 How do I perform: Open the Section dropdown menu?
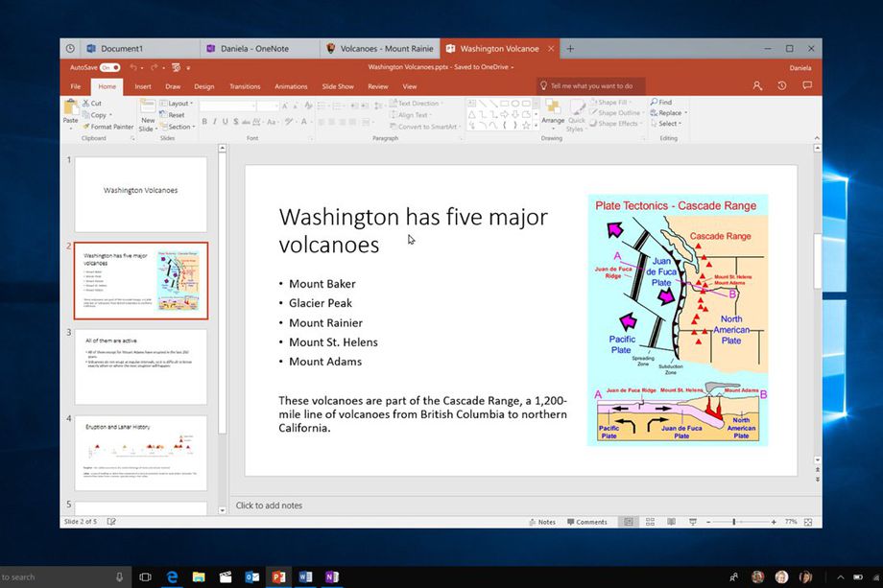(178, 127)
